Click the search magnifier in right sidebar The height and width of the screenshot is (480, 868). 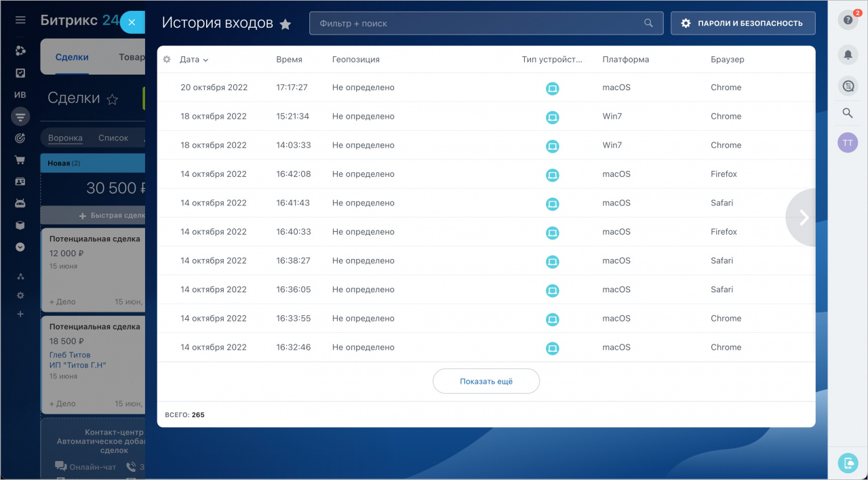point(848,113)
